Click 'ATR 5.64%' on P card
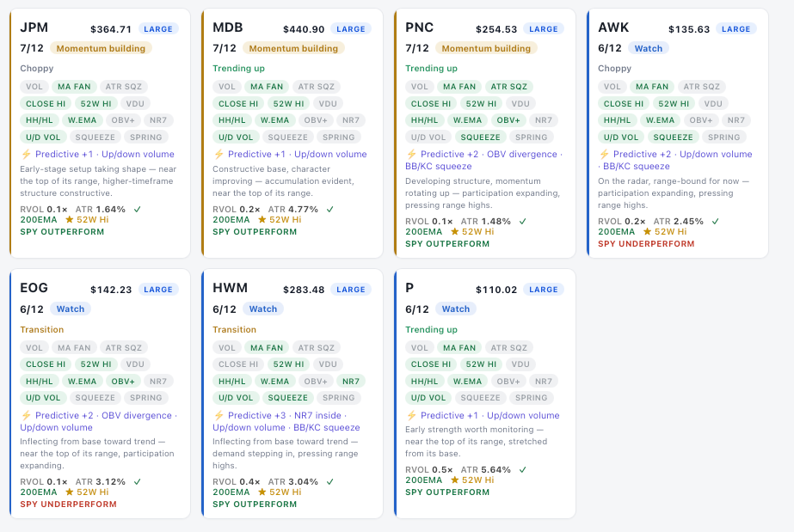 [486, 470]
